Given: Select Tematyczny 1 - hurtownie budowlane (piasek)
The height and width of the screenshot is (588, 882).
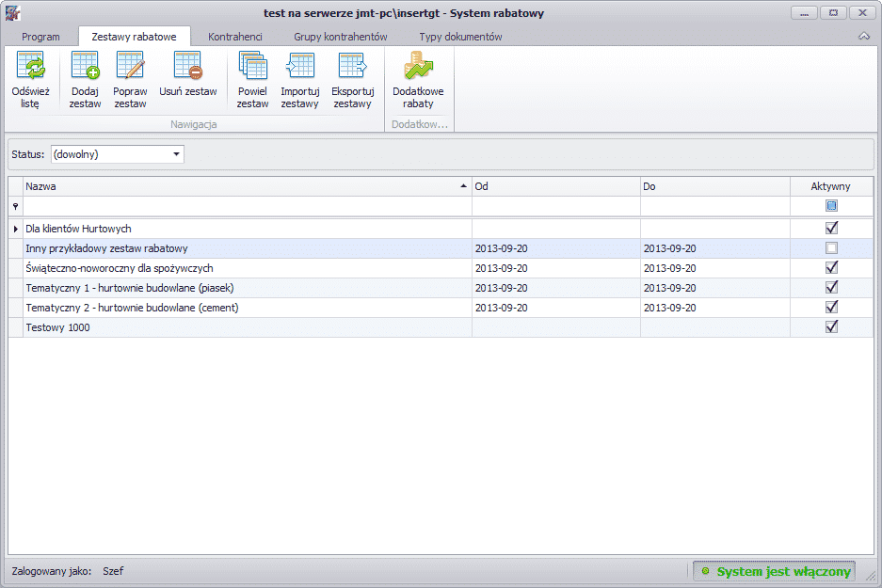Looking at the screenshot, I should click(x=441, y=288).
